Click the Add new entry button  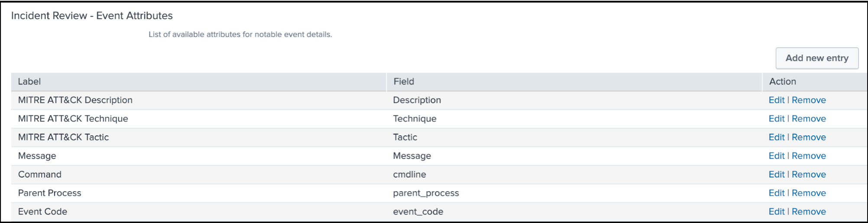click(x=817, y=58)
